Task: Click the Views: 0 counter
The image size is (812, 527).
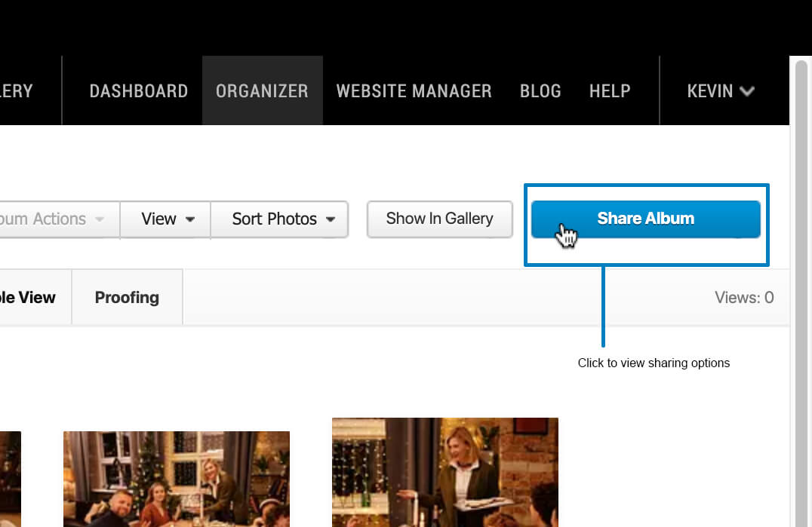Action: coord(743,298)
